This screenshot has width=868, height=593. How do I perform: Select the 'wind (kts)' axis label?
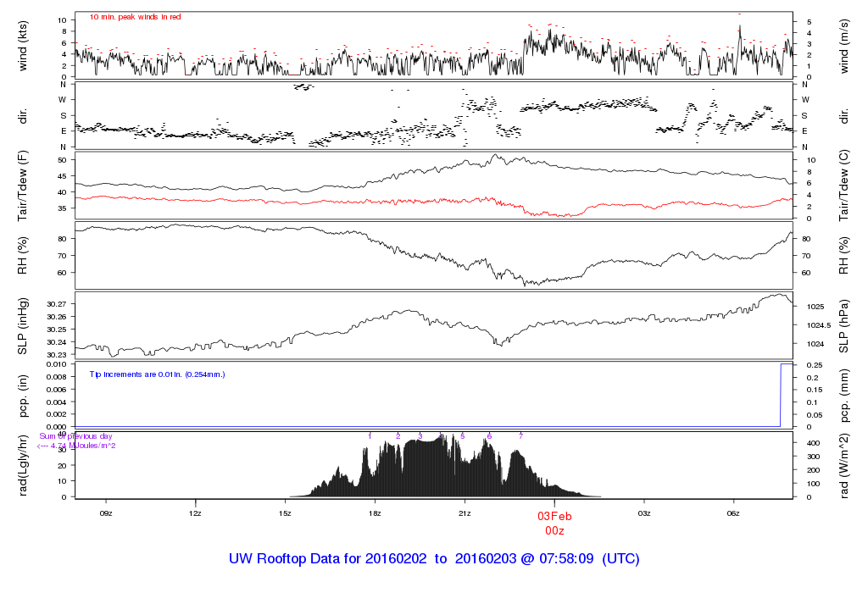[23, 46]
